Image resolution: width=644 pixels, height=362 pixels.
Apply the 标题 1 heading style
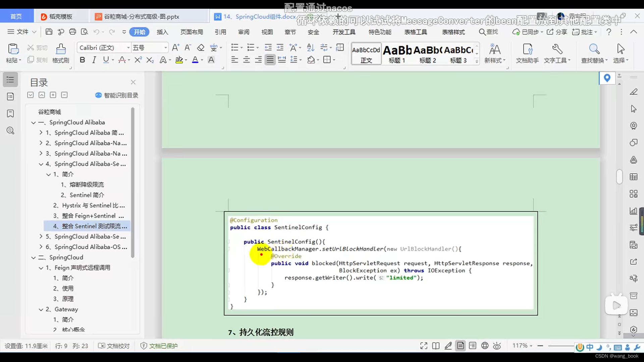[x=397, y=54]
